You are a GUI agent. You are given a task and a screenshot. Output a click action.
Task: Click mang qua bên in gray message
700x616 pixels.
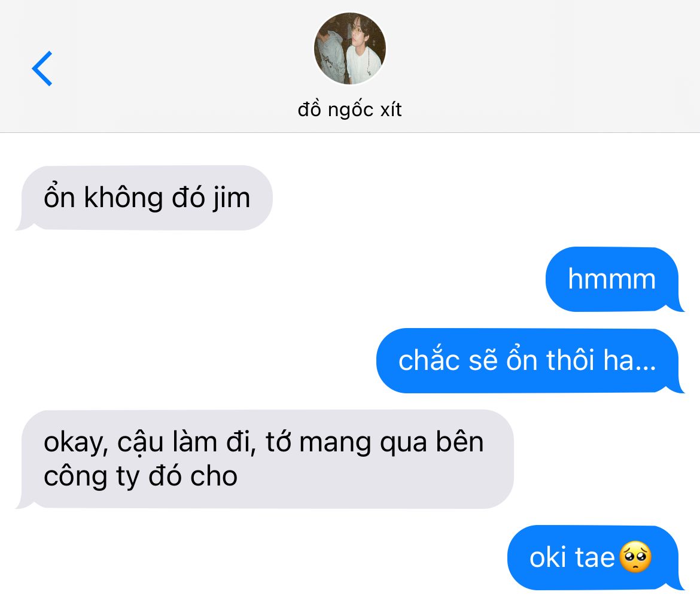click(391, 442)
